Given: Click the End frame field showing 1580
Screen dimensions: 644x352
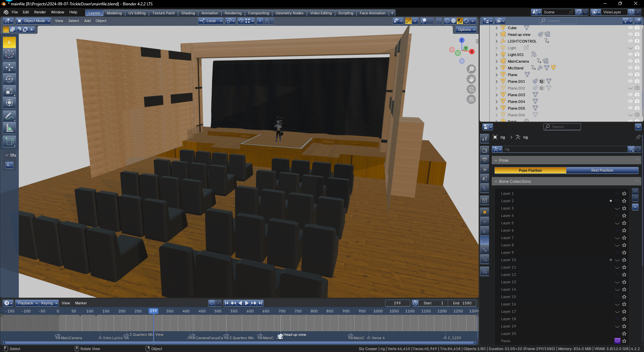Looking at the screenshot, I should click(x=462, y=303).
